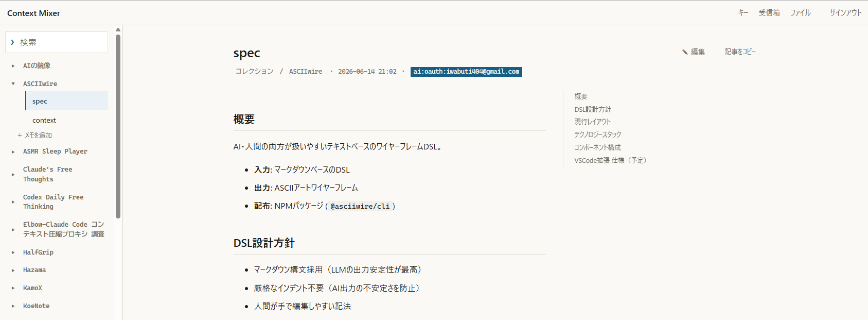Expand the Codex Daily Free Thinking arrow
The height and width of the screenshot is (320, 868).
(13, 202)
